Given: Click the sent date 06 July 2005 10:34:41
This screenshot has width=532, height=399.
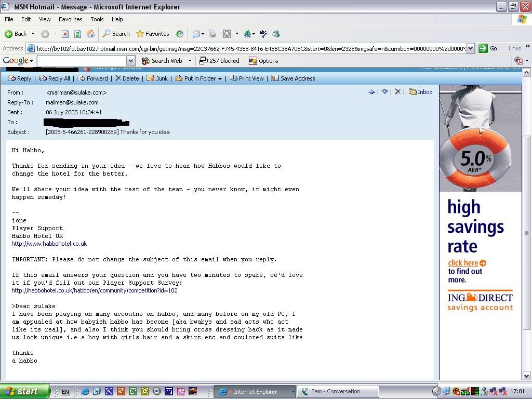Looking at the screenshot, I should (x=74, y=112).
